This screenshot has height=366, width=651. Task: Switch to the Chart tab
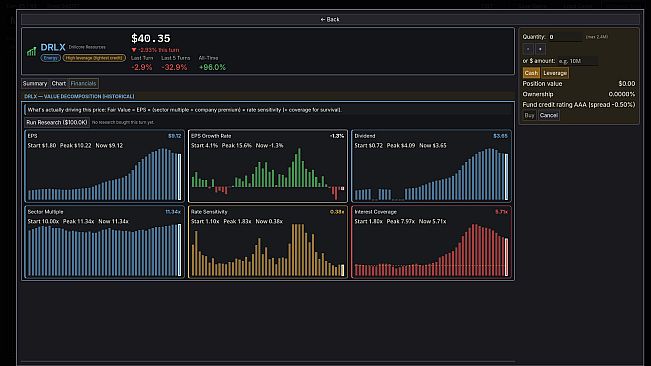(x=59, y=83)
